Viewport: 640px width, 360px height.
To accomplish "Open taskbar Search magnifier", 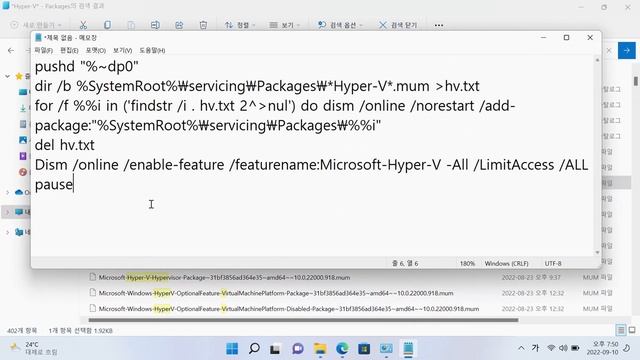I will point(254,349).
